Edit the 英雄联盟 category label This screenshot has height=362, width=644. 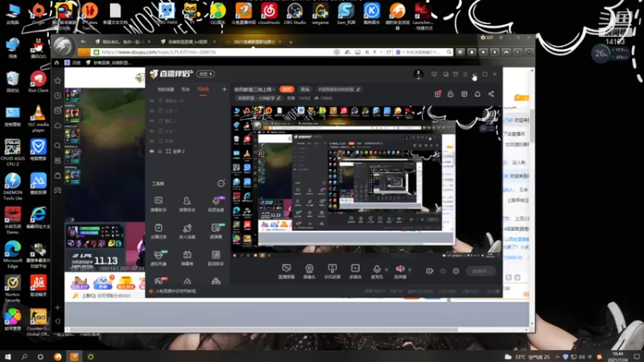259,98
